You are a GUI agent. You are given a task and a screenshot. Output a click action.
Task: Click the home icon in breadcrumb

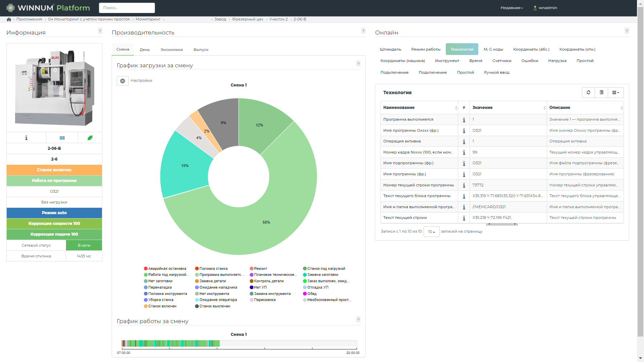tap(9, 19)
